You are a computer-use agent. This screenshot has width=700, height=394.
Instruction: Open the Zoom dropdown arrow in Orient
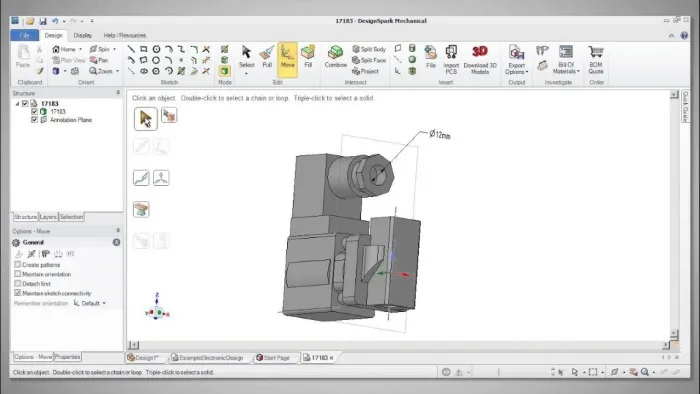[117, 71]
